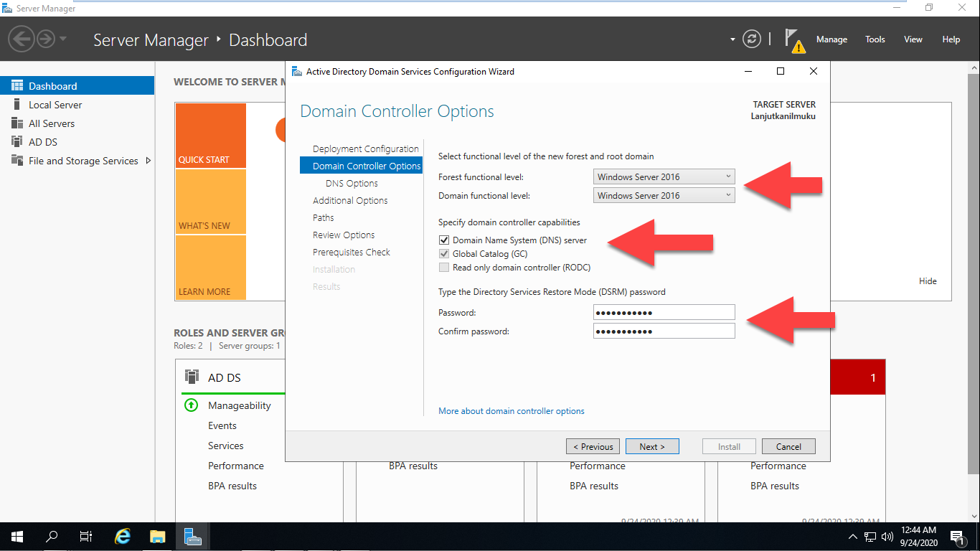Click the DSRM Password field

(664, 312)
